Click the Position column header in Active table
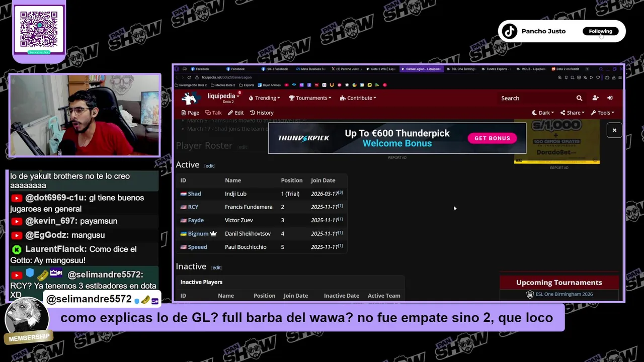644x362 pixels. coord(292,180)
